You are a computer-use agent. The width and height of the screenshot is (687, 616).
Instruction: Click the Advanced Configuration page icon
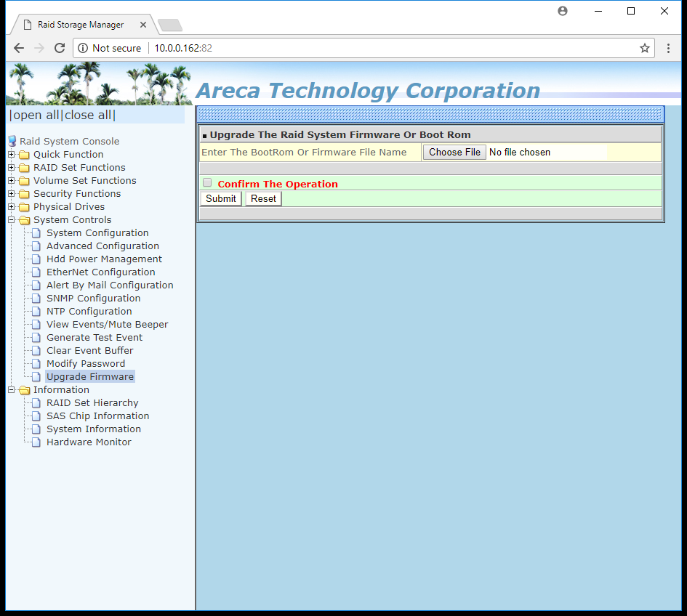coord(36,246)
